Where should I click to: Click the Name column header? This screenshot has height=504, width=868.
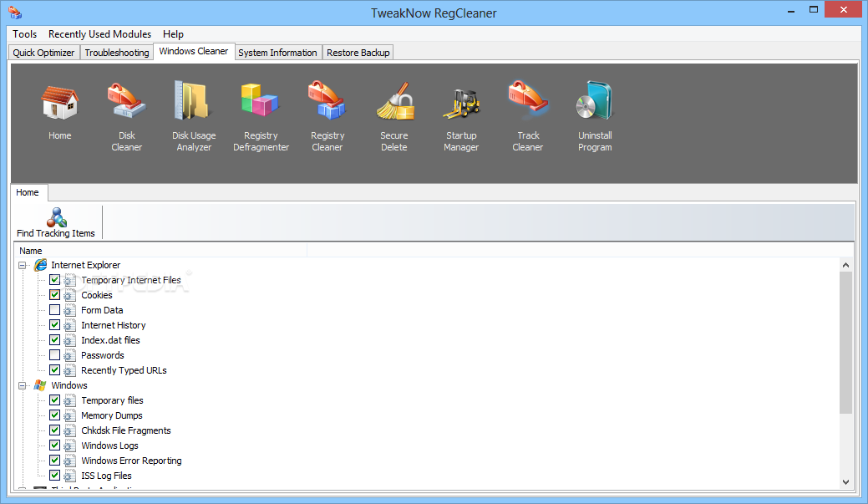[x=160, y=251]
